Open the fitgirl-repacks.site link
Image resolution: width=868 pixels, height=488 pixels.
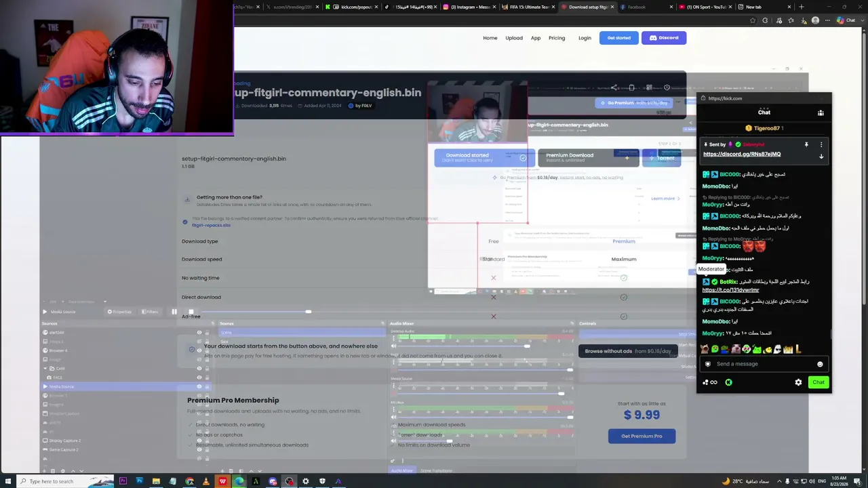tap(211, 225)
